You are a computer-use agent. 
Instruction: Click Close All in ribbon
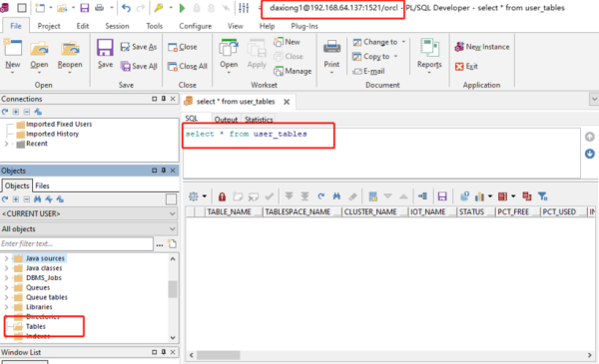pyautogui.click(x=188, y=67)
